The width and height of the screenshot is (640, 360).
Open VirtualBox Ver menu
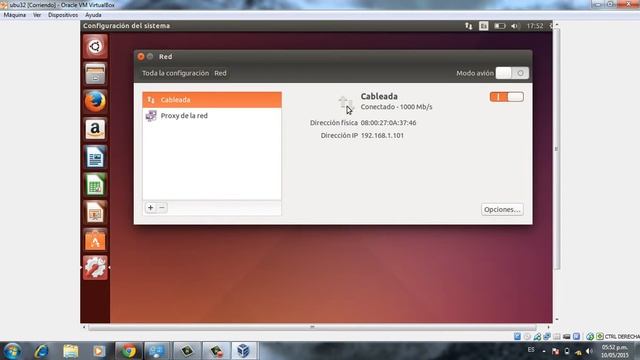(x=37, y=15)
